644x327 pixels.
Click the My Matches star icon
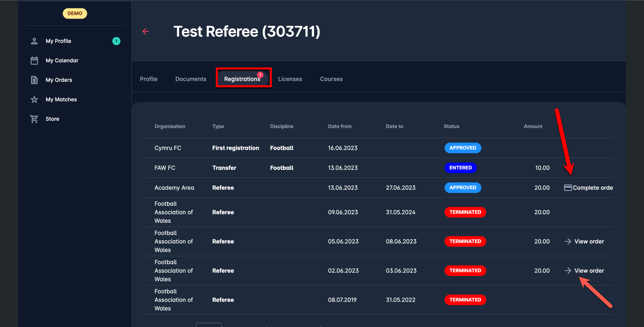click(x=34, y=100)
